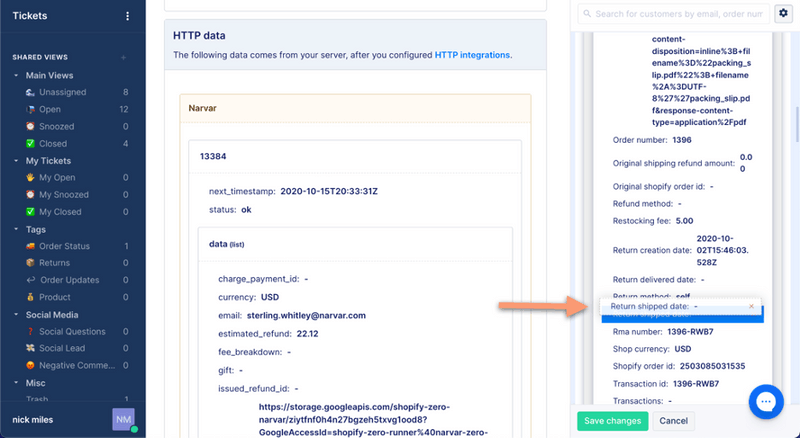The width and height of the screenshot is (800, 438).
Task: Click the Closed green checkmark icon
Action: (30, 143)
